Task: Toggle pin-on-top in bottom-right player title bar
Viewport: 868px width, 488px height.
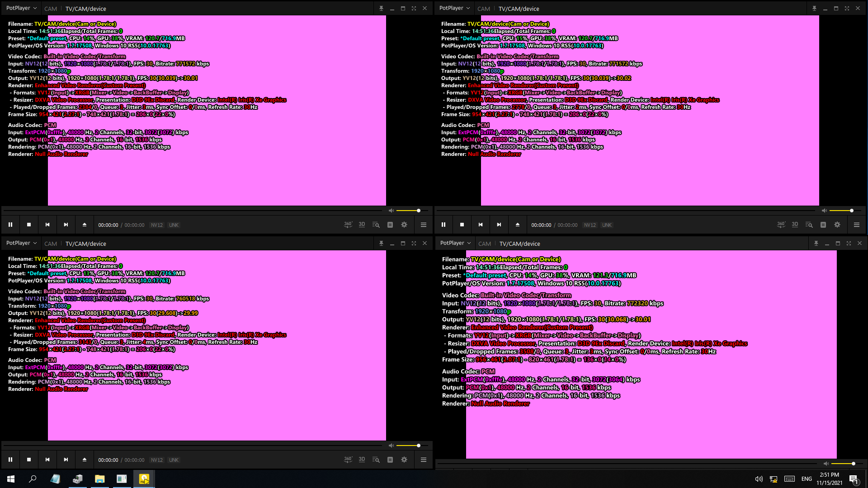Action: click(x=816, y=243)
